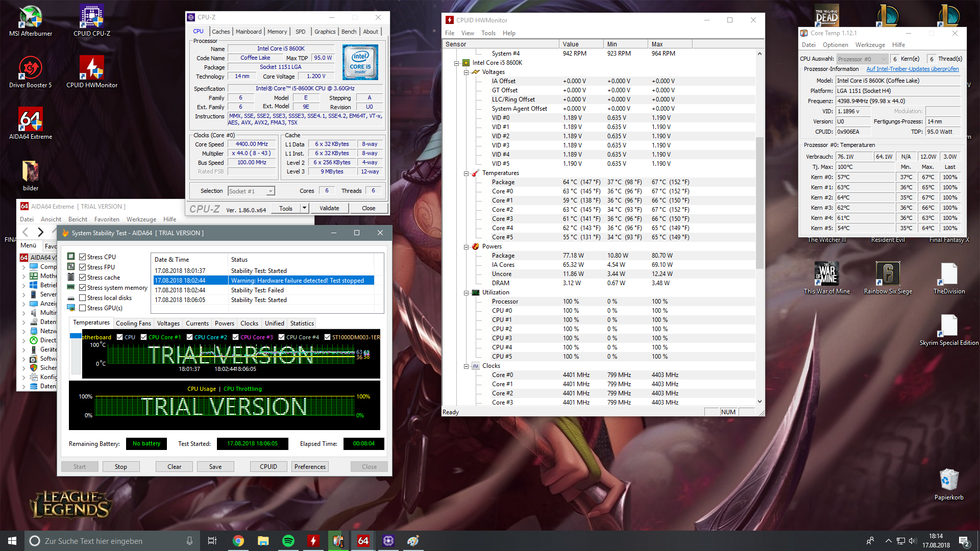This screenshot has width=980, height=551.
Task: Open Task View in the taskbar
Action: [x=212, y=541]
